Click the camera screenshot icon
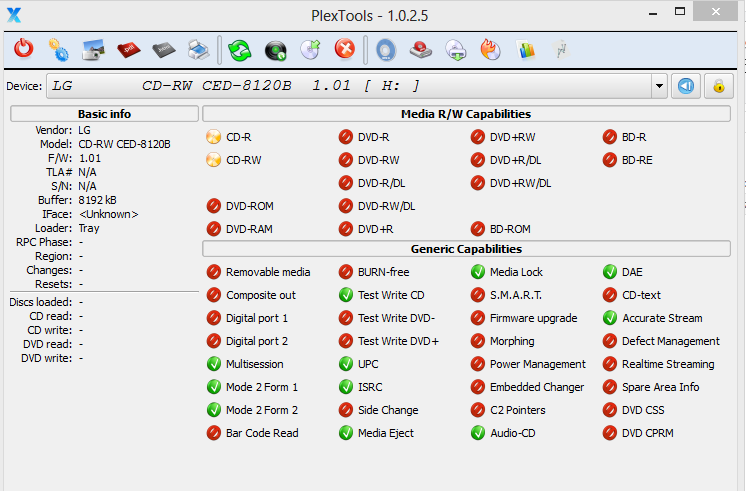This screenshot has height=491, width=746. [x=93, y=49]
